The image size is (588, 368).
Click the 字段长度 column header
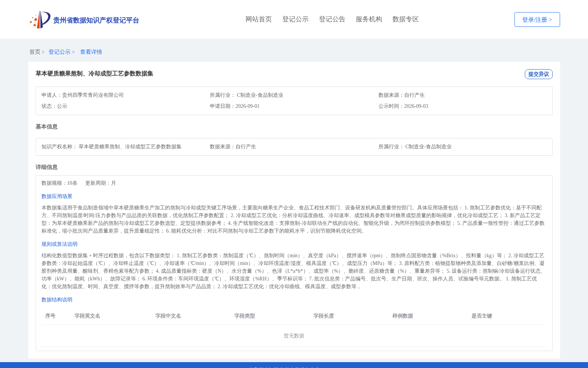point(324,316)
